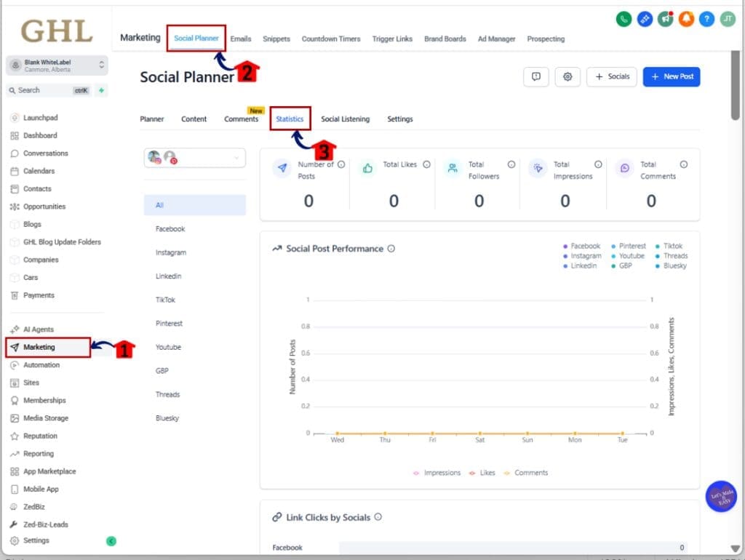Open the announcements megaphone icon
This screenshot has width=745, height=560.
[665, 19]
